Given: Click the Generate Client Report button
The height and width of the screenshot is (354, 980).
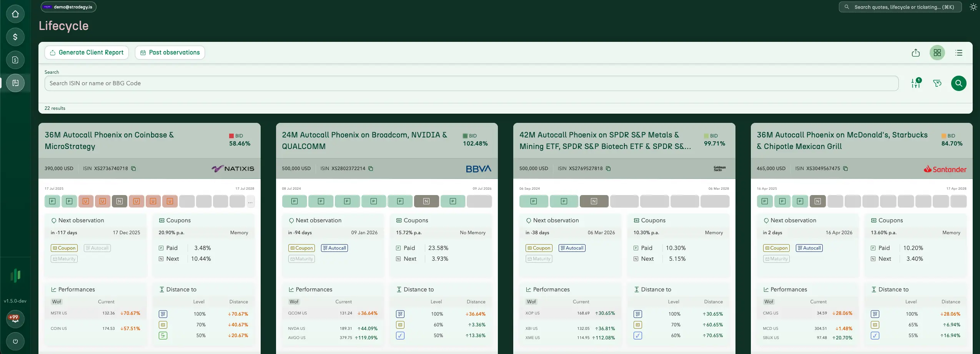Looking at the screenshot, I should click(87, 52).
